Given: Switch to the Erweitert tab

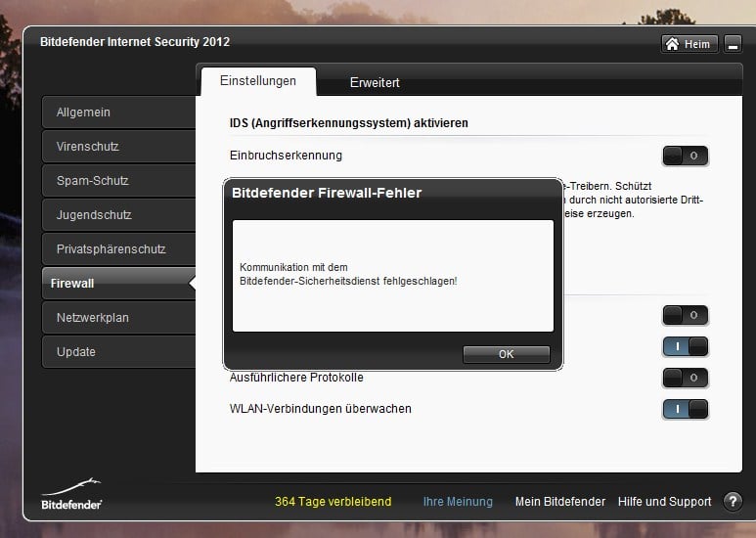Looking at the screenshot, I should [x=375, y=82].
